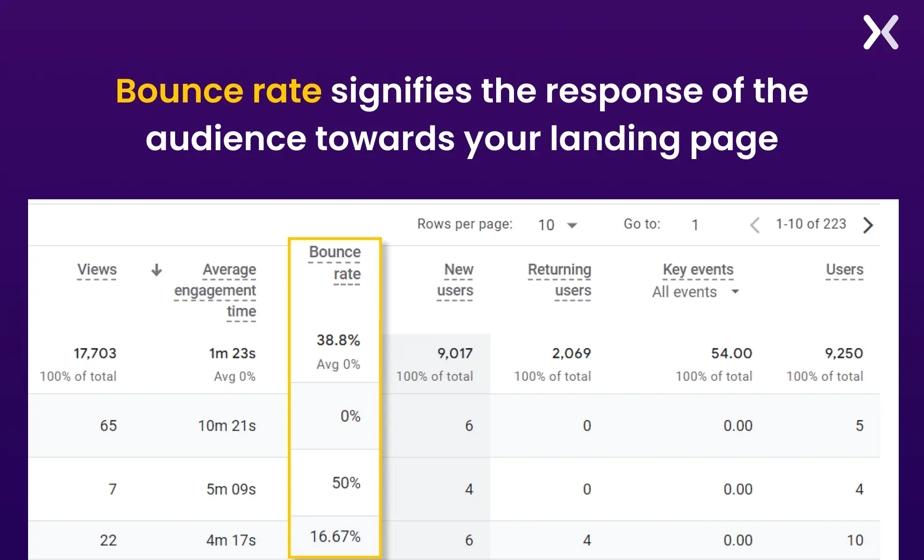Screen dimensions: 924x560
Task: Click the Users value 5 in 65-views row
Action: coord(860,426)
